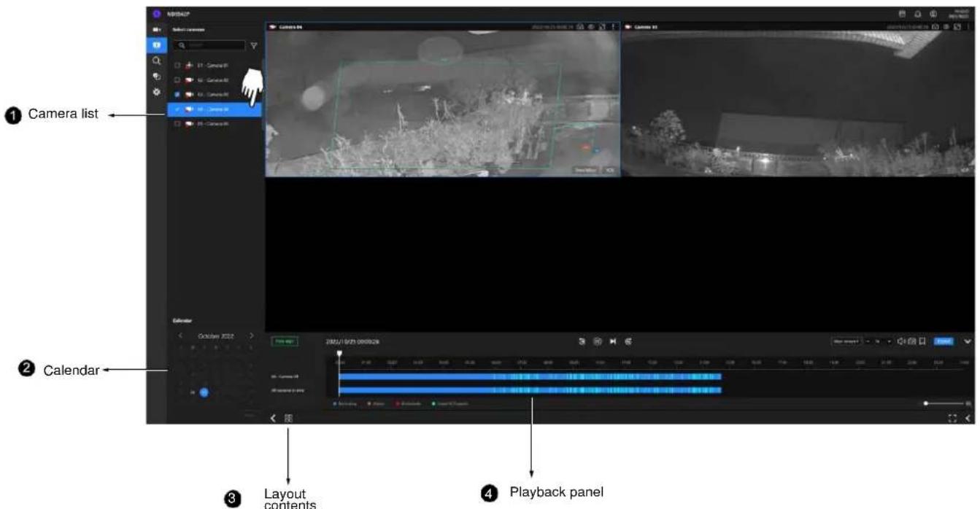The image size is (980, 509).
Task: Go to next month in the calendar
Action: point(250,335)
